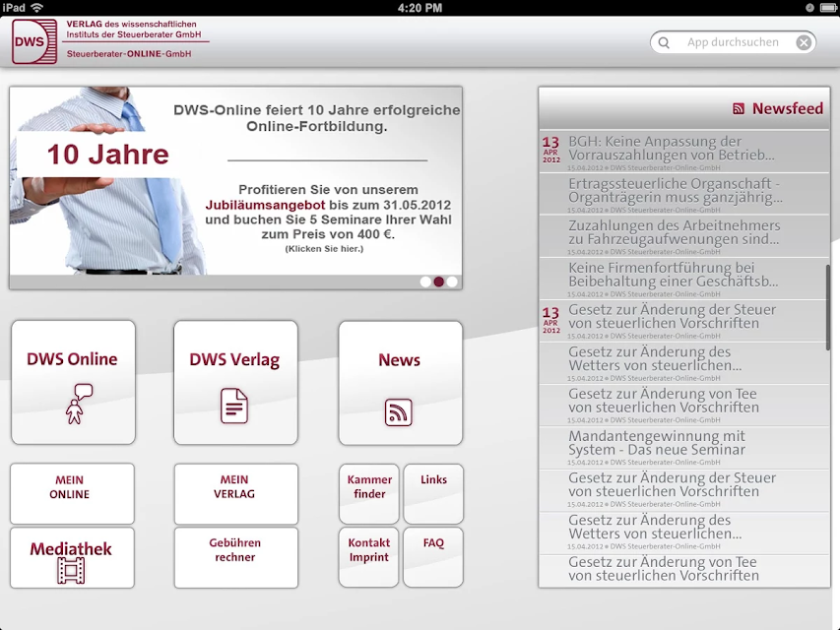Tap the battery icon in the status bar
Viewport: 840px width, 630px height.
pos(827,8)
